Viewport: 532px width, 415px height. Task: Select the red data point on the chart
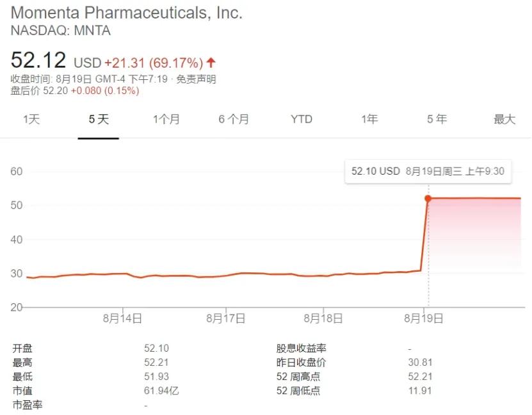point(428,198)
